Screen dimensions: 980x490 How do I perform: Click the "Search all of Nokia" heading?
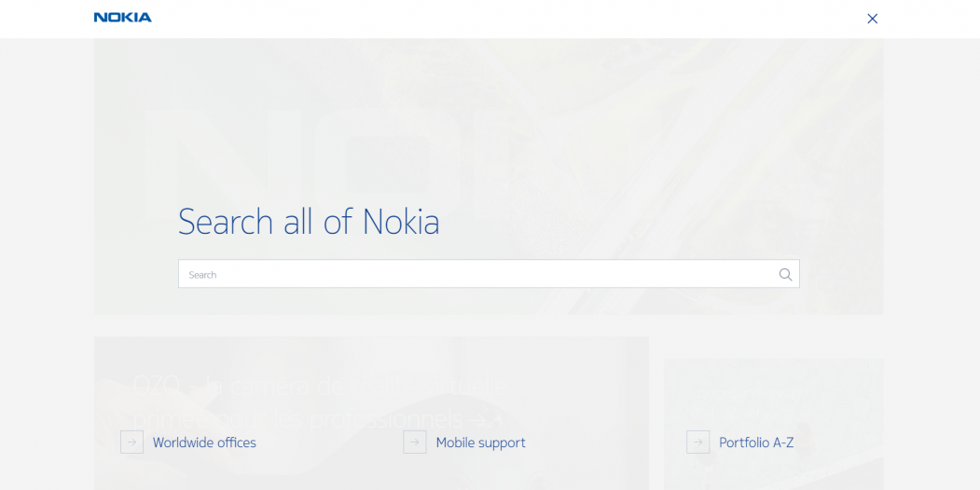tap(309, 222)
